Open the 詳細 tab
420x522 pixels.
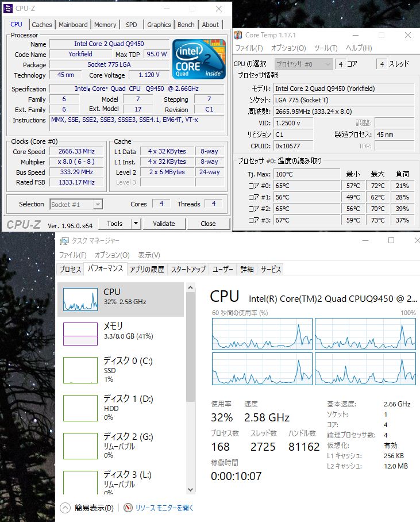point(247,269)
